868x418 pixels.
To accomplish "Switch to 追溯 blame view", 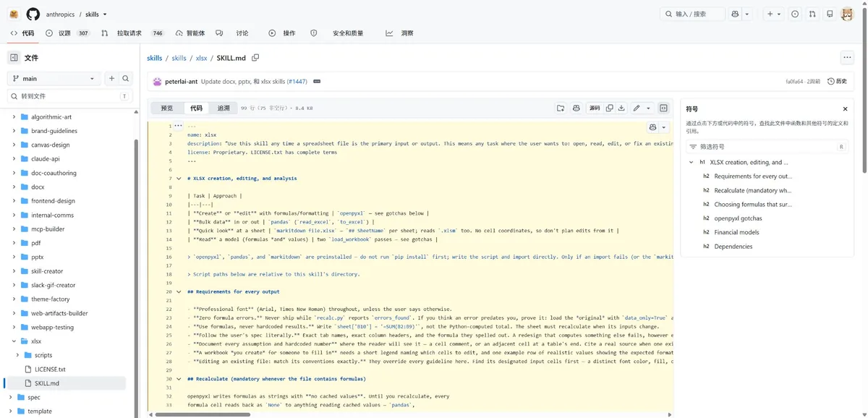I will (224, 108).
